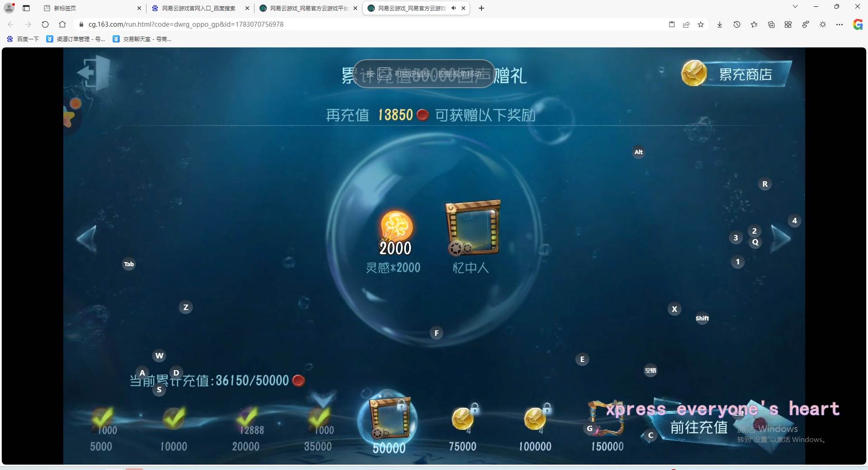The height and width of the screenshot is (470, 868).
Task: Open browser downloads
Action: click(x=720, y=24)
